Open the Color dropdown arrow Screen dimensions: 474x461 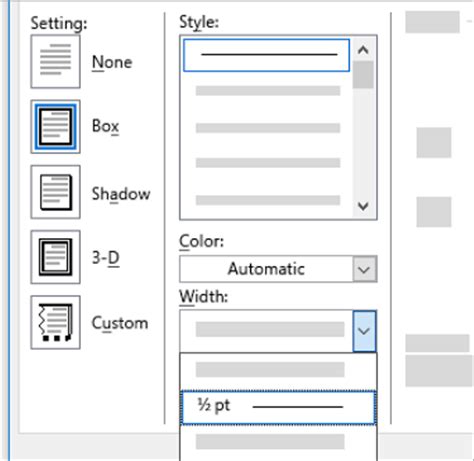tap(365, 269)
